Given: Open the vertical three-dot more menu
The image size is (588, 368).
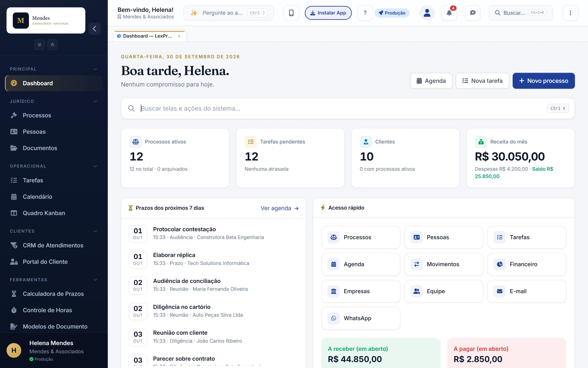Looking at the screenshot, I should (570, 13).
